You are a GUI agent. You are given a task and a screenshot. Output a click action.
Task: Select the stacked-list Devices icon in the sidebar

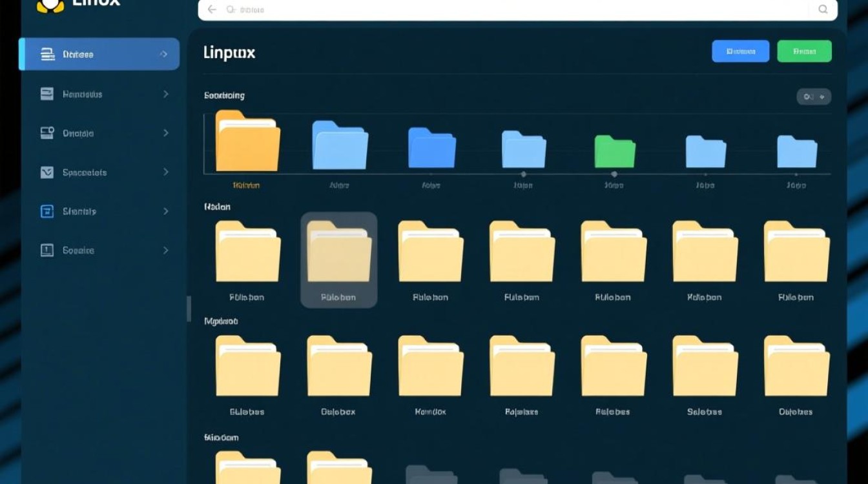click(x=46, y=54)
